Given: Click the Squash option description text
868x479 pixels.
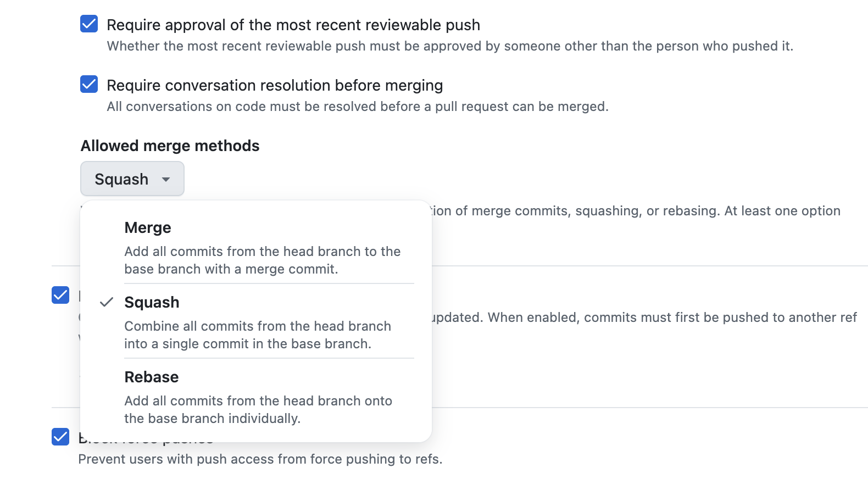Looking at the screenshot, I should pyautogui.click(x=258, y=335).
